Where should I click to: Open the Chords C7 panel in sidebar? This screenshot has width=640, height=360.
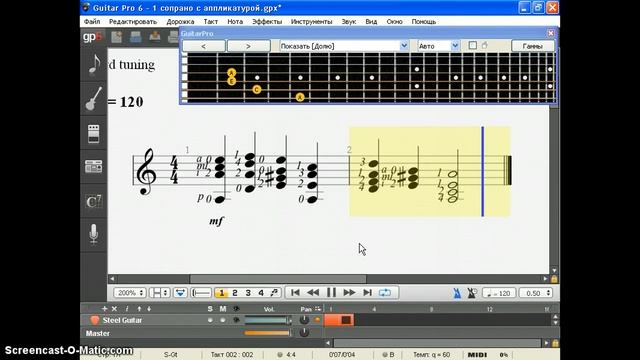(94, 202)
